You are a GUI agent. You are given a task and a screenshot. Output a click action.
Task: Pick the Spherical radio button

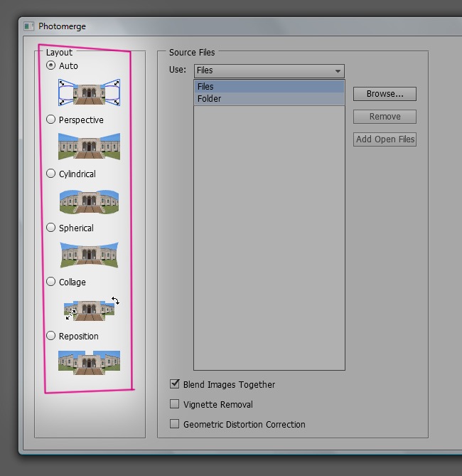tap(50, 228)
